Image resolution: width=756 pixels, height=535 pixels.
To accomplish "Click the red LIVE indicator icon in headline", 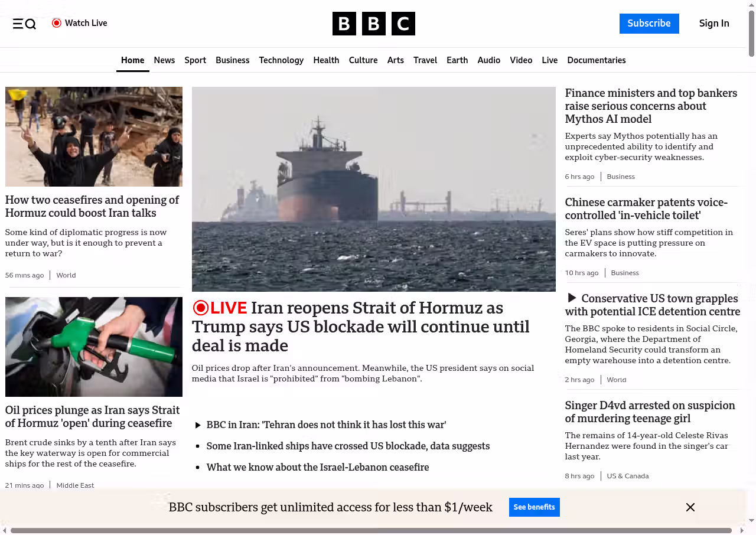I will [201, 308].
